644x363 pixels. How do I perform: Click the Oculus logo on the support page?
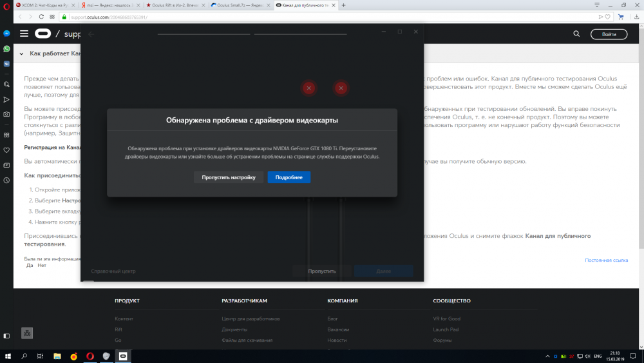43,34
